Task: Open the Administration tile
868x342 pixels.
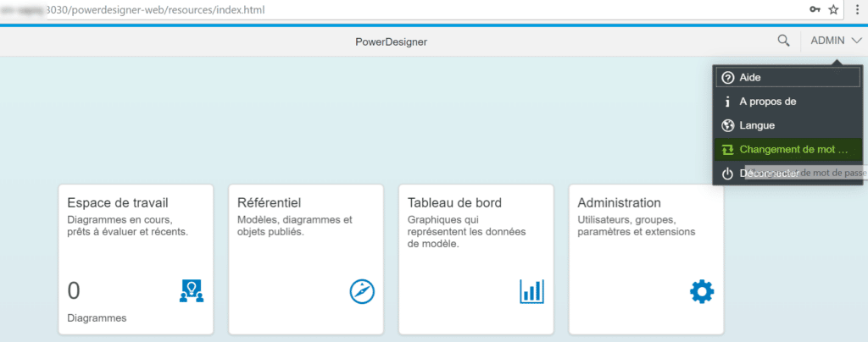Action: [646, 260]
